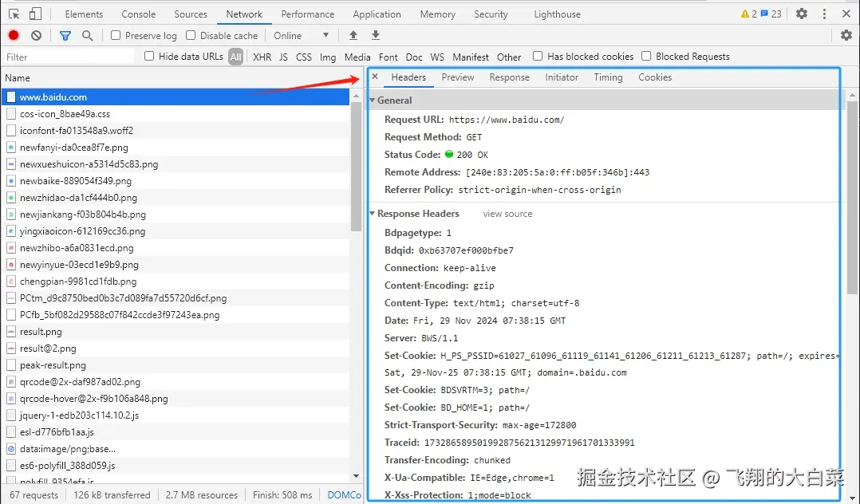The height and width of the screenshot is (504, 860).
Task: Click icon of yingxiaoicon-612169cc36.png row
Action: coord(11,231)
